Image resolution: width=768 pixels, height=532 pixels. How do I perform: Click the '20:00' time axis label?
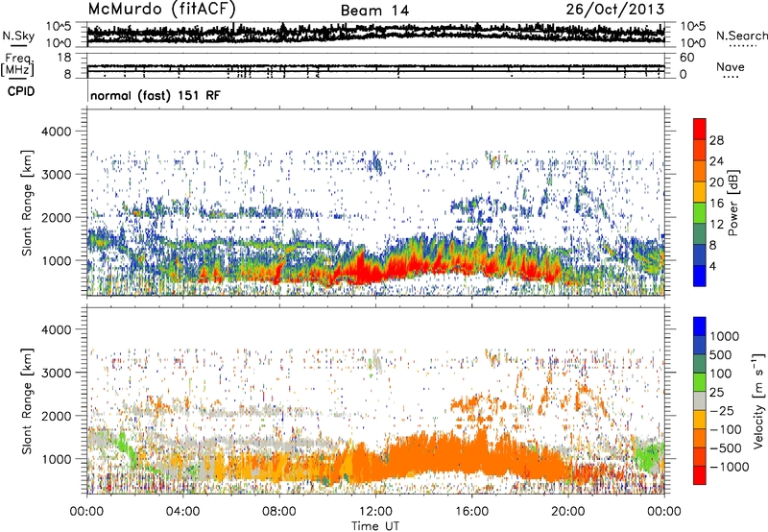pyautogui.click(x=567, y=511)
